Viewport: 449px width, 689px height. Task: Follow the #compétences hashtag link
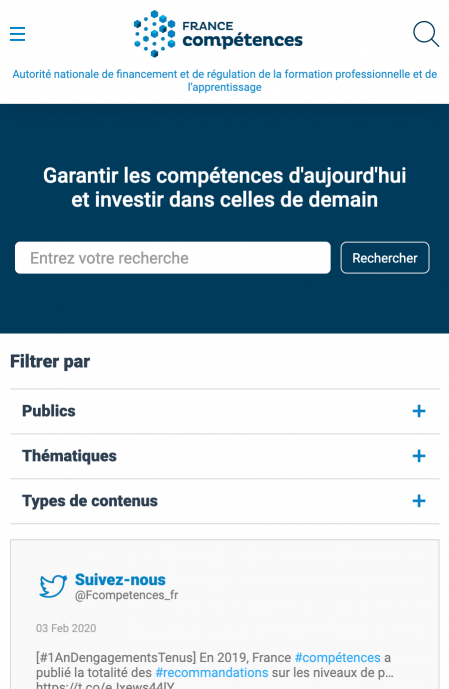point(337,658)
